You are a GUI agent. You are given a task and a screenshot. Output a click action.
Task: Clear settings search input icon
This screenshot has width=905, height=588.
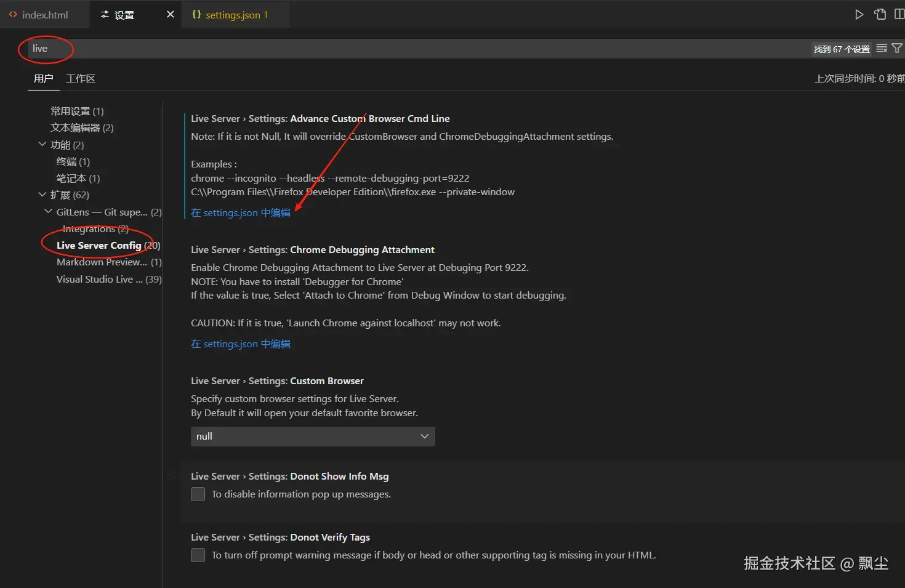(x=882, y=49)
